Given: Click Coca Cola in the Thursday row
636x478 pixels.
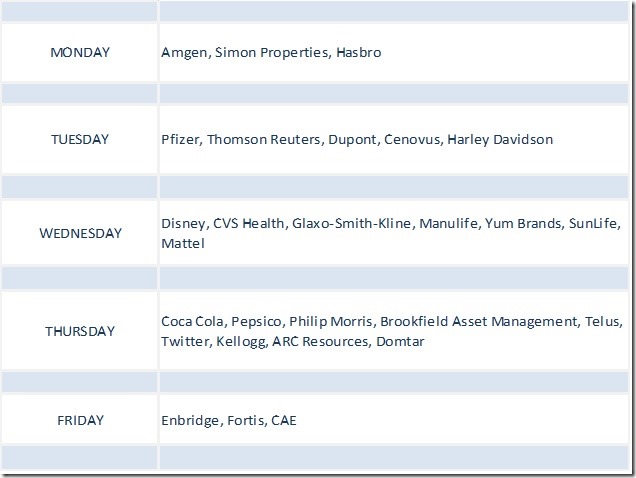Looking at the screenshot, I should click(x=192, y=321).
